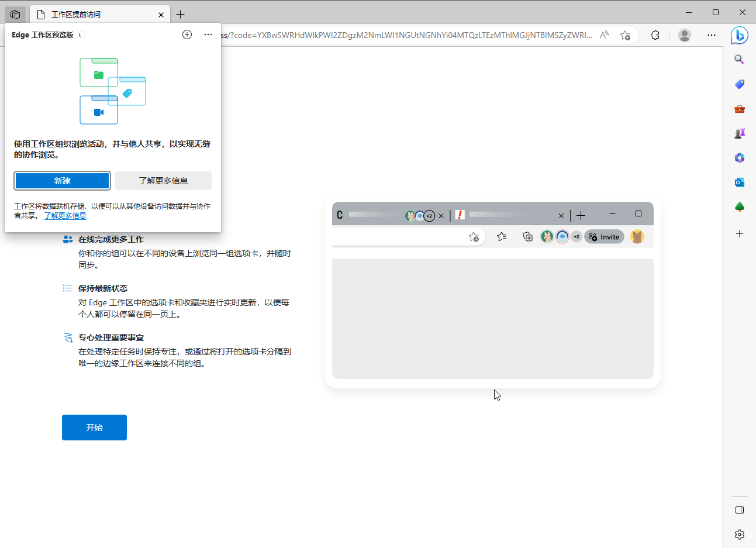This screenshot has height=548, width=756.
Task: Open the Settings and more menu
Action: [711, 35]
